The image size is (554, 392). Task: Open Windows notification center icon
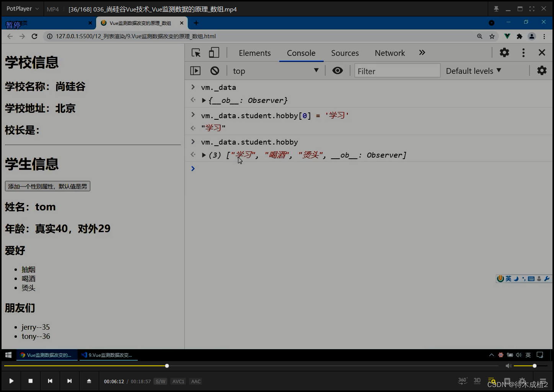click(x=540, y=355)
